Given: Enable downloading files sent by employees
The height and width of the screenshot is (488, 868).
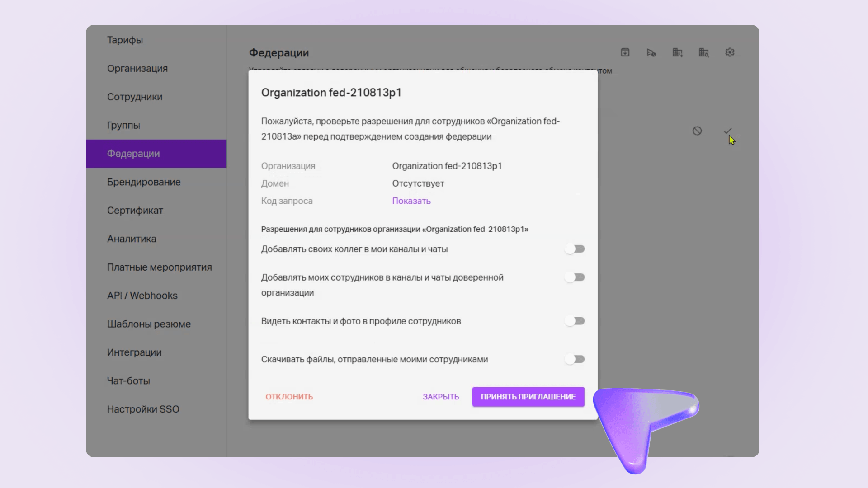Looking at the screenshot, I should coord(575,359).
